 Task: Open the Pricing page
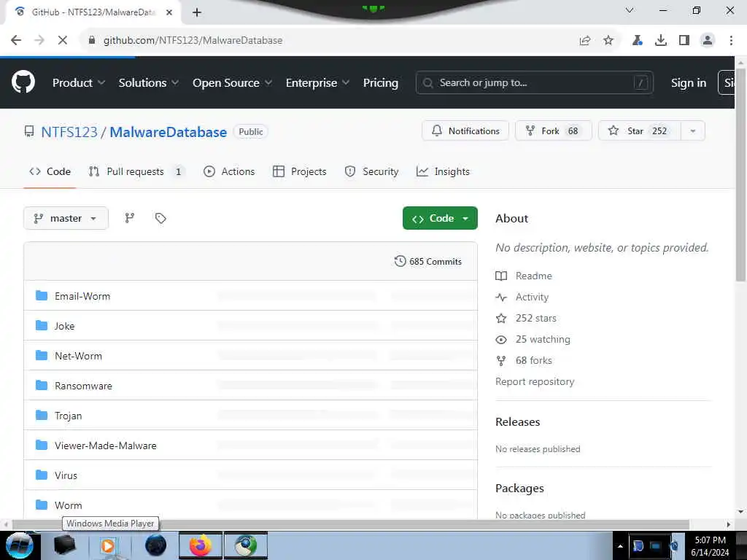381,83
